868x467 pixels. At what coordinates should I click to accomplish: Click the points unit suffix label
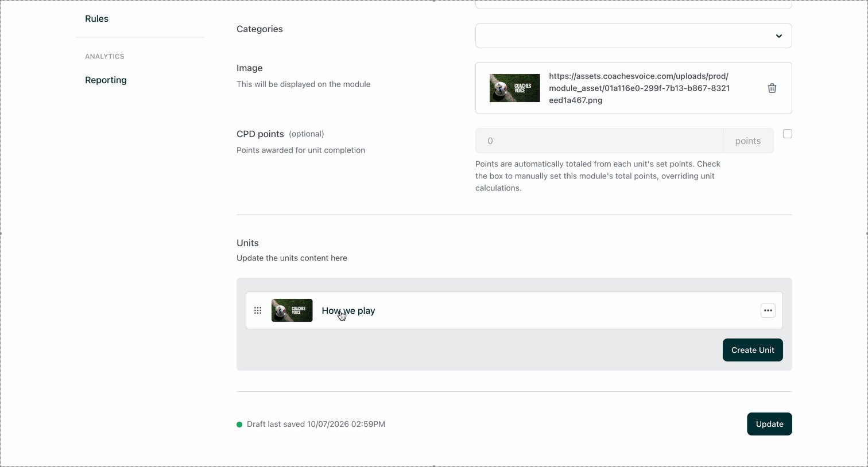click(x=748, y=141)
